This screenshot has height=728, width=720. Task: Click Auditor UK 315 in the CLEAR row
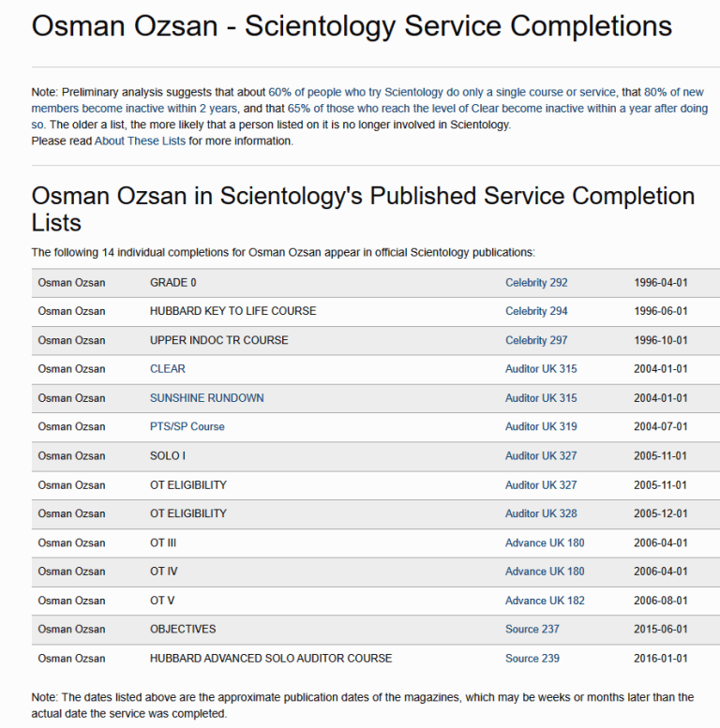click(541, 369)
